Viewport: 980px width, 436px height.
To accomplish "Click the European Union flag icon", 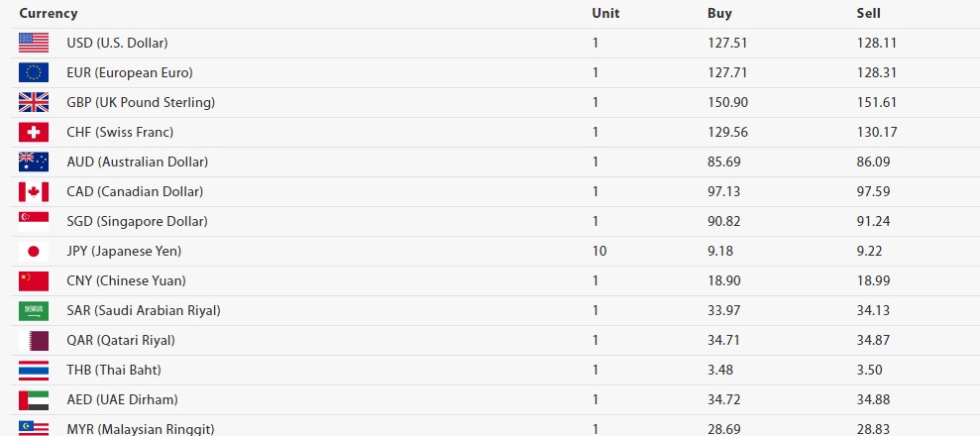I will 33,72.
